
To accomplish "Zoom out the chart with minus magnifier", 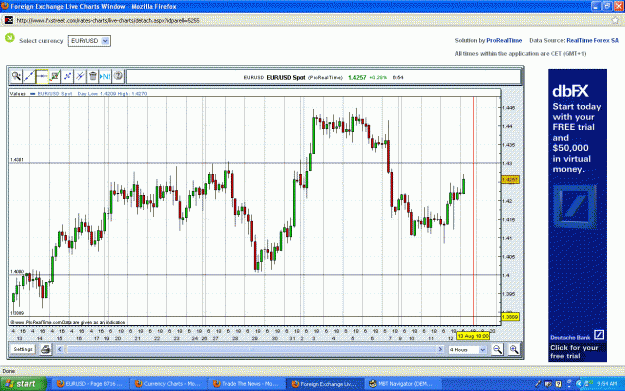I will click(x=497, y=350).
